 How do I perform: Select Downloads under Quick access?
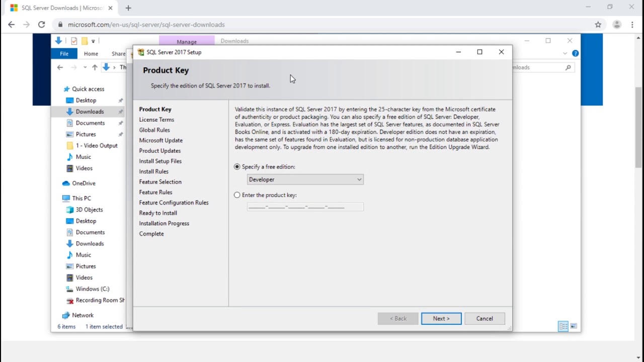click(x=90, y=112)
